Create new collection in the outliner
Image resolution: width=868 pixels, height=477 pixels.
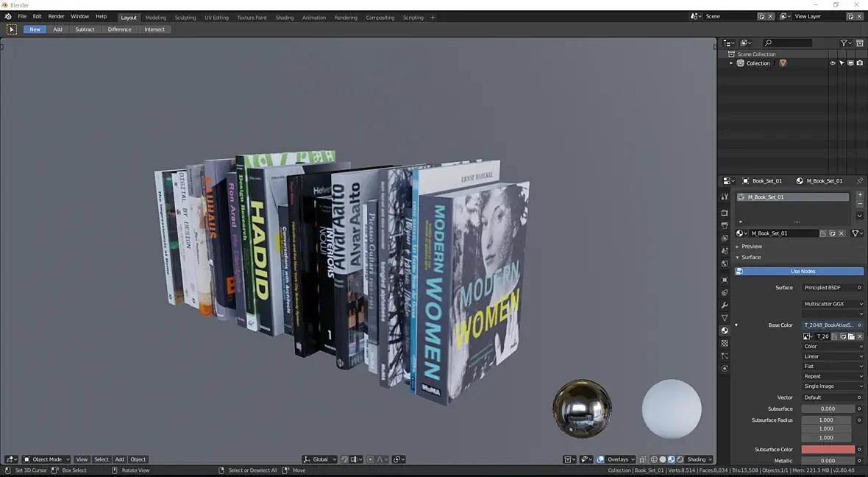coord(860,43)
